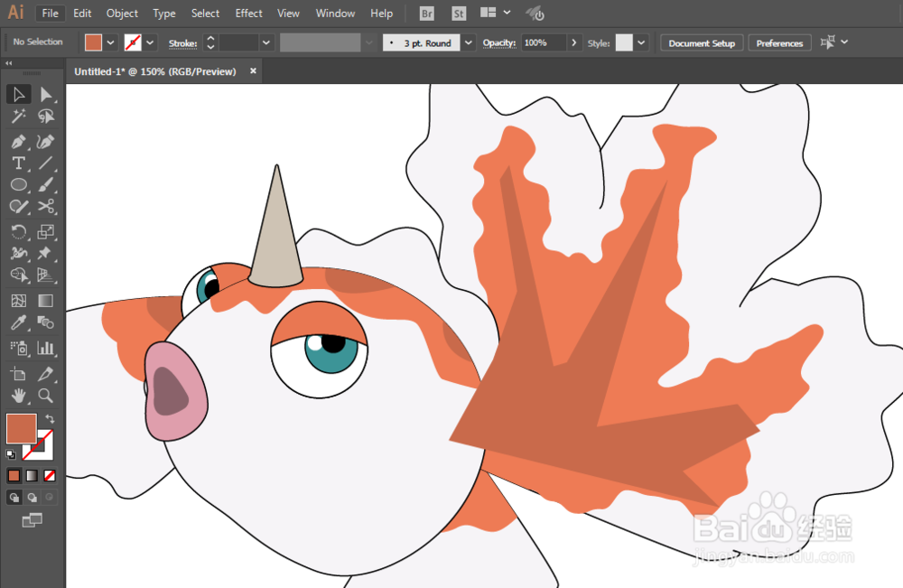Adjust the stroke weight stepper arrows

(x=210, y=42)
